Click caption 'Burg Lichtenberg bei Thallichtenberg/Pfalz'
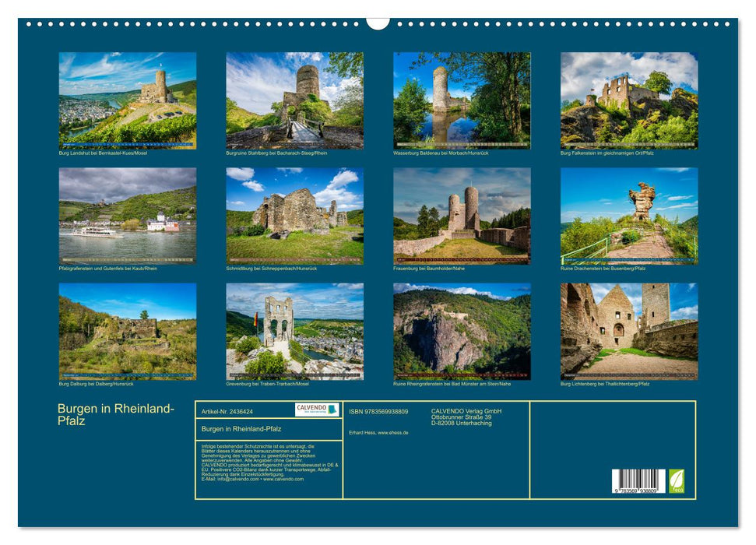This screenshot has width=756, height=545. (x=605, y=384)
